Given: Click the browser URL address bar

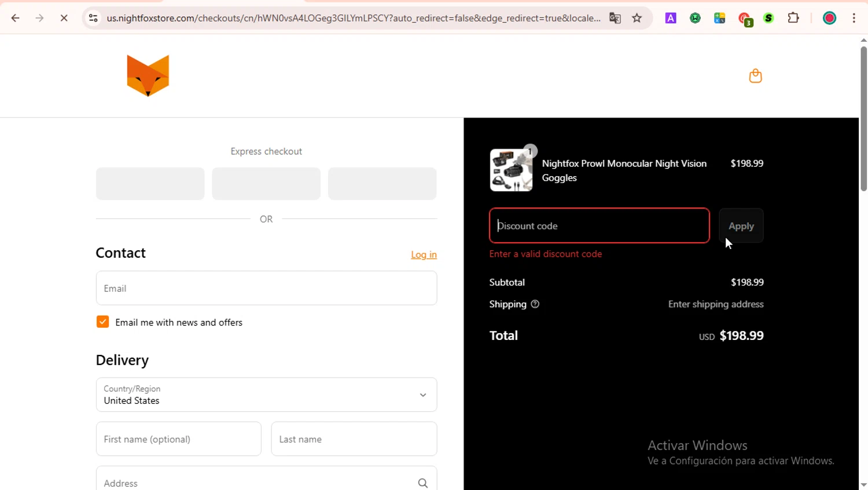Looking at the screenshot, I should coord(353,18).
